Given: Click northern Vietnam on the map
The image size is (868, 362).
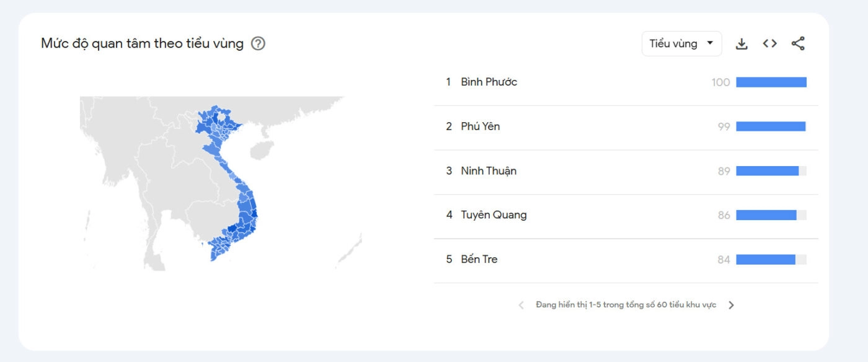Looking at the screenshot, I should 218,124.
